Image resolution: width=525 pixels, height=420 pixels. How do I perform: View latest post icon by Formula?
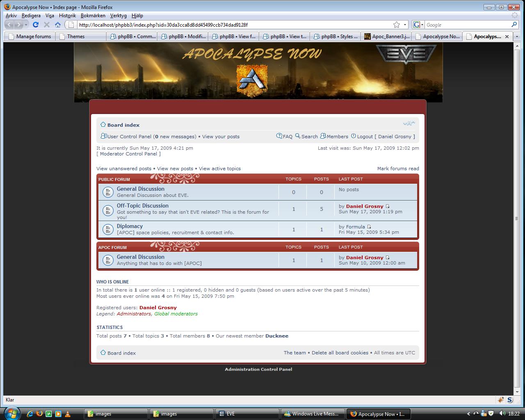coord(369,227)
